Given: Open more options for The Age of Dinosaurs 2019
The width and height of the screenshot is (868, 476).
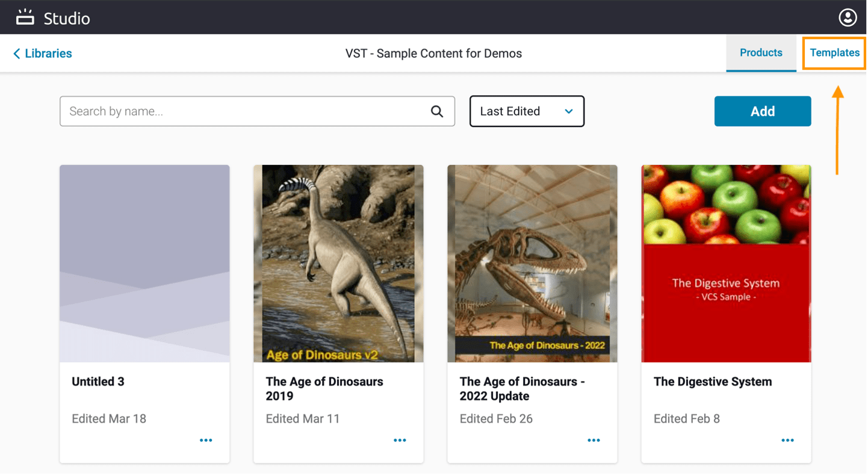Looking at the screenshot, I should [x=400, y=440].
